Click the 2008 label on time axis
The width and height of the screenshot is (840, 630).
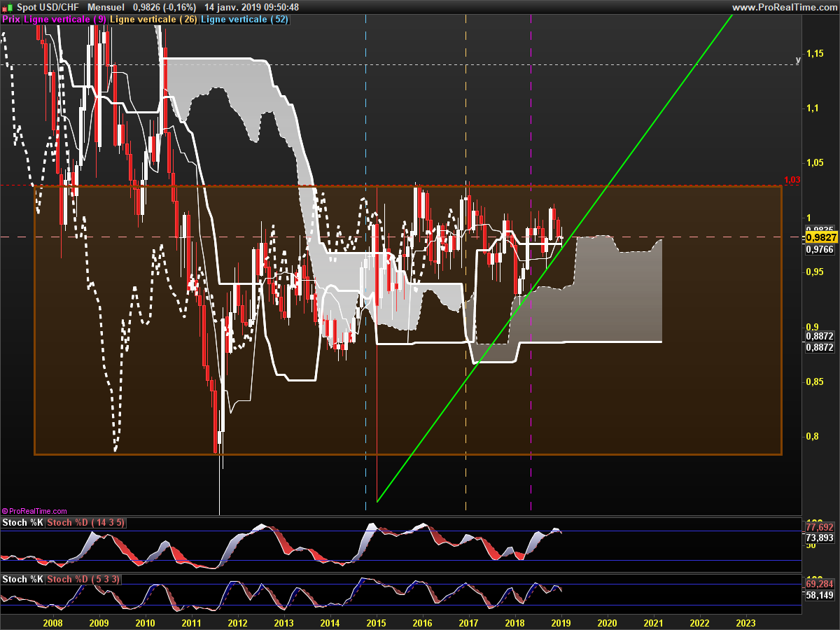pos(52,622)
